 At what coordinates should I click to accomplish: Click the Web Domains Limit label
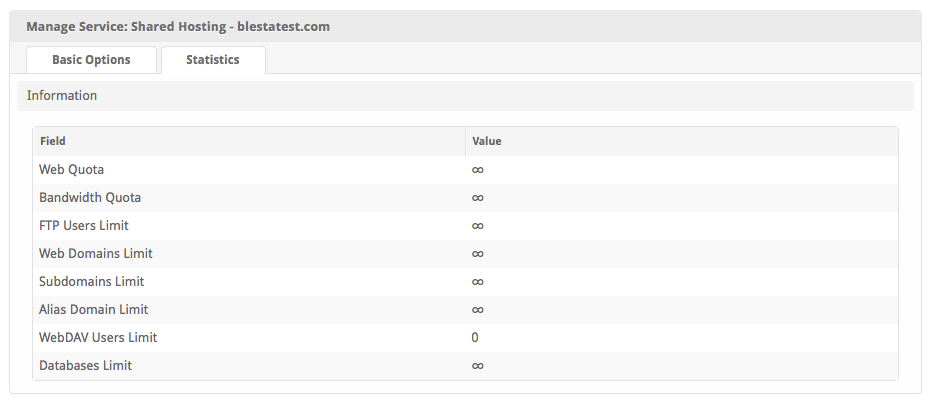96,254
